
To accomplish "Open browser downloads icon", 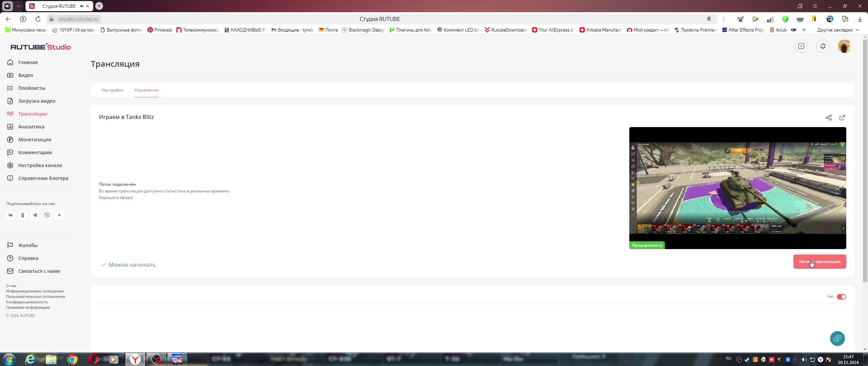I will [x=860, y=19].
